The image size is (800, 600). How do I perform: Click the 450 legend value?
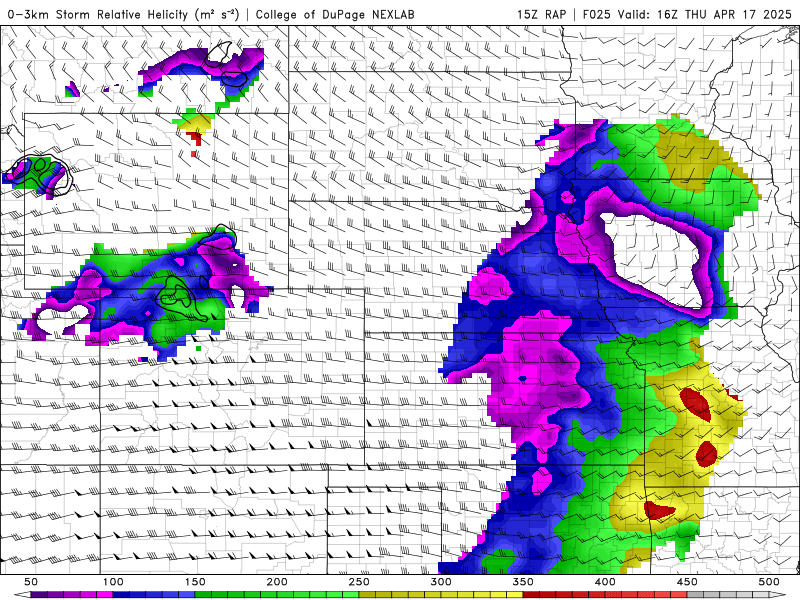(687, 582)
